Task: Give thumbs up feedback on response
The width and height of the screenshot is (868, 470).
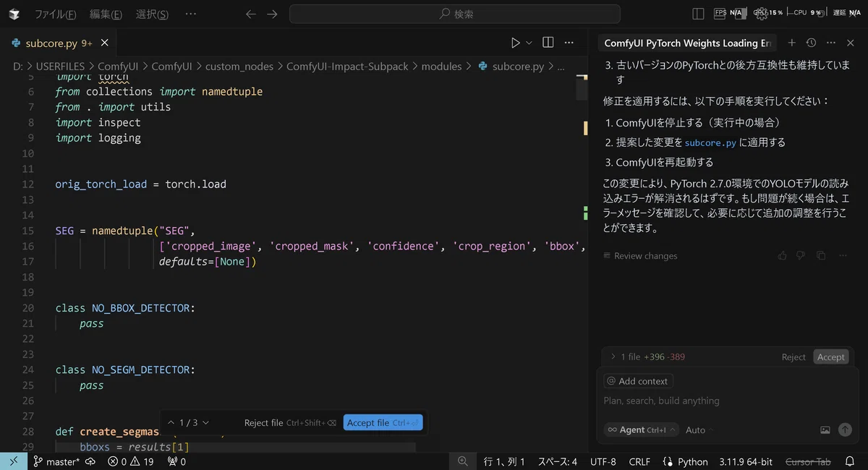Action: 782,256
